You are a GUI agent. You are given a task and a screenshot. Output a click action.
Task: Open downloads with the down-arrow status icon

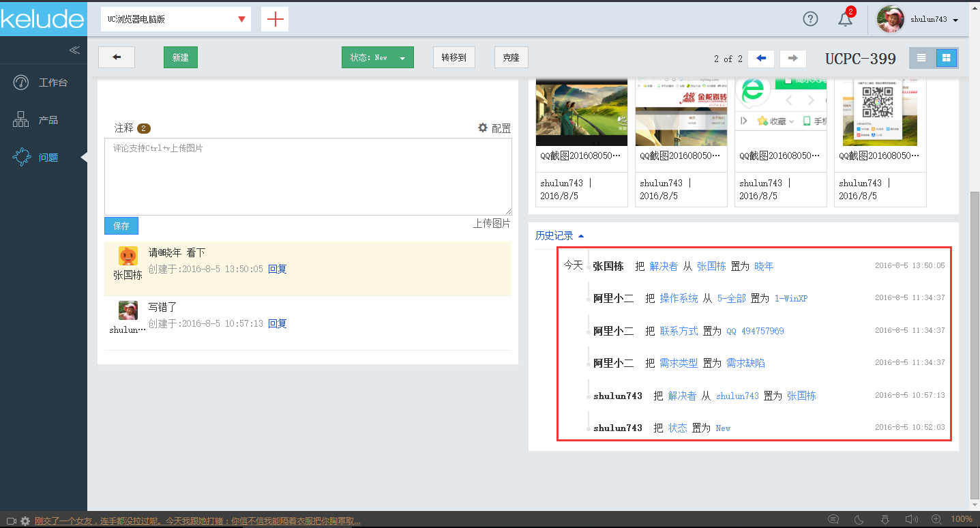[885, 520]
